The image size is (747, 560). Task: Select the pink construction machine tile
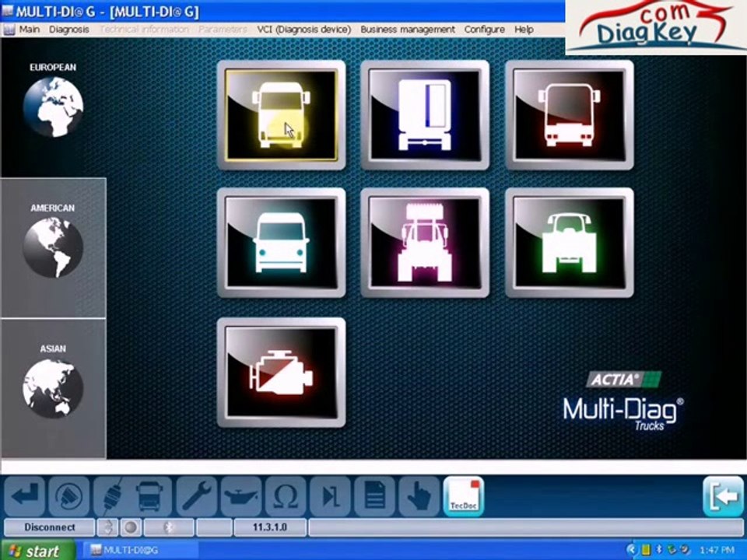(x=425, y=243)
